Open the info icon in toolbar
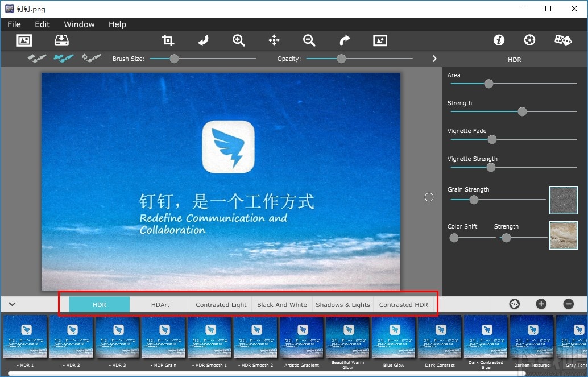 click(499, 40)
